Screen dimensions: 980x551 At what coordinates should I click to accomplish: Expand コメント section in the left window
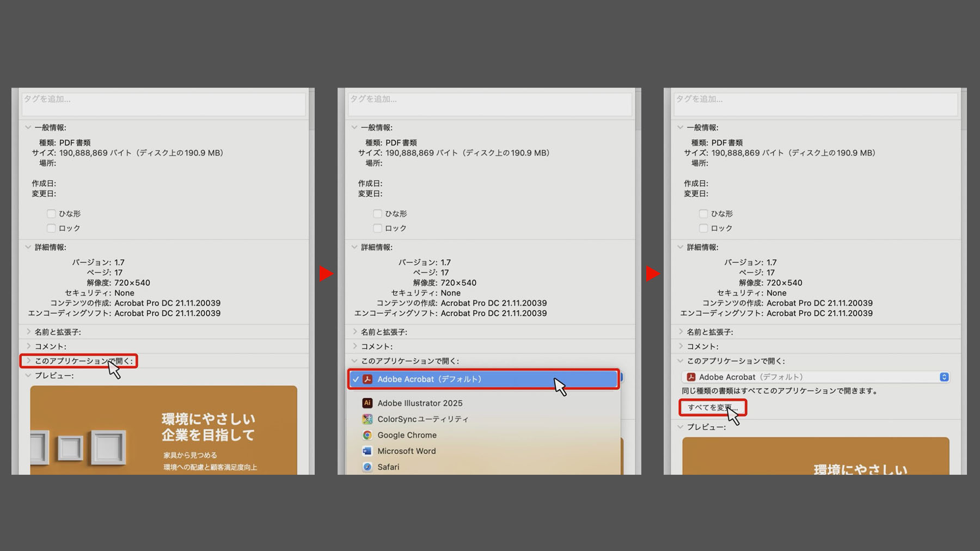click(28, 346)
